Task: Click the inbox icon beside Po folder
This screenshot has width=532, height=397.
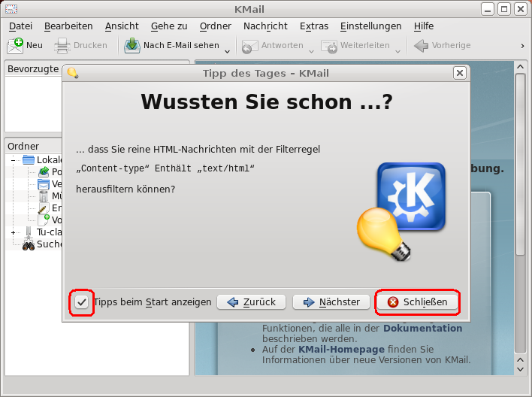Action: tap(44, 172)
